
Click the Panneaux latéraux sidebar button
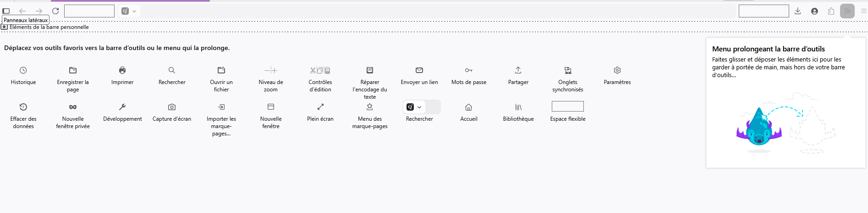[6, 11]
